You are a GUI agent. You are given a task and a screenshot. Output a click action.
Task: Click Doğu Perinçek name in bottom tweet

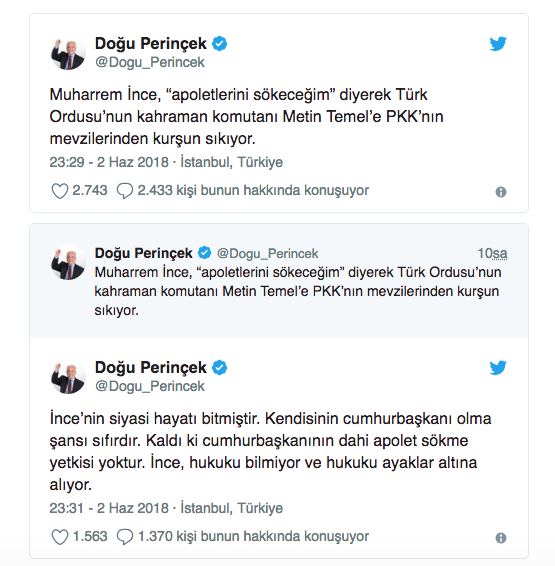click(x=150, y=367)
